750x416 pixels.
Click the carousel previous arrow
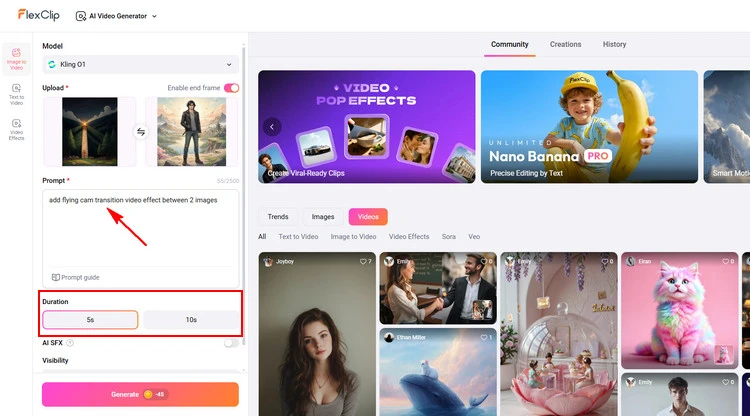[x=272, y=127]
